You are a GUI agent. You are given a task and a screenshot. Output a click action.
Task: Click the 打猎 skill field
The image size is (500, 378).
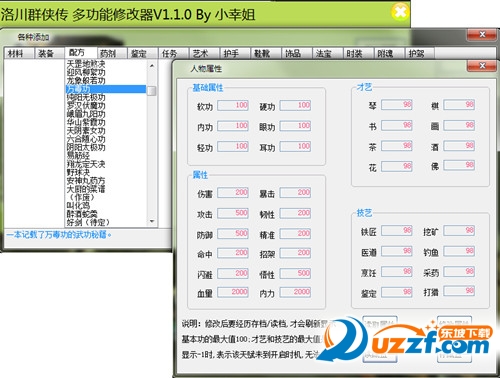(x=459, y=292)
